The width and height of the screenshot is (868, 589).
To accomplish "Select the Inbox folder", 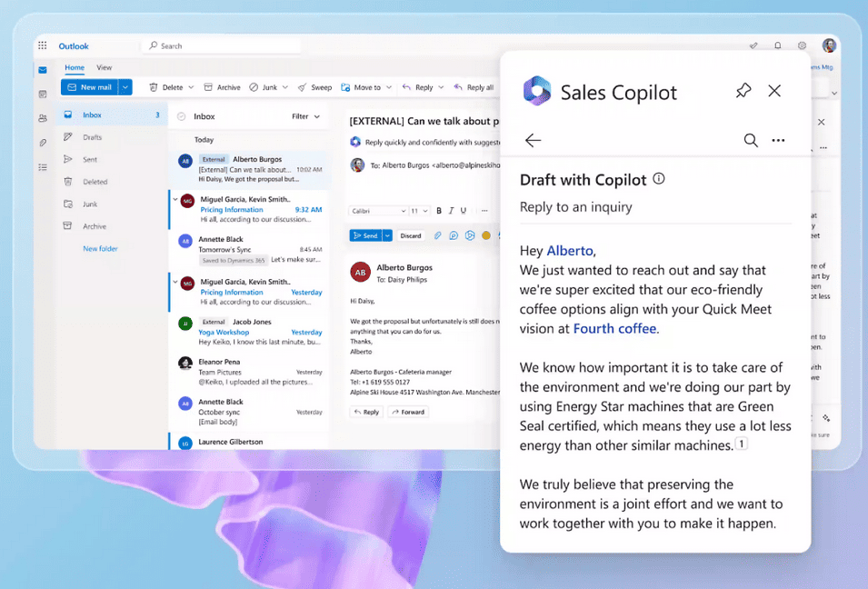I will click(113, 115).
